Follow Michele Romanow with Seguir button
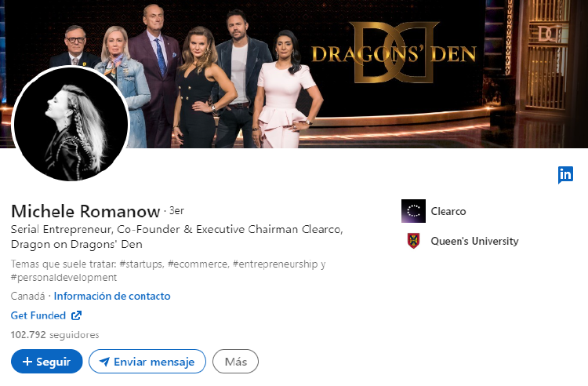 click(46, 361)
